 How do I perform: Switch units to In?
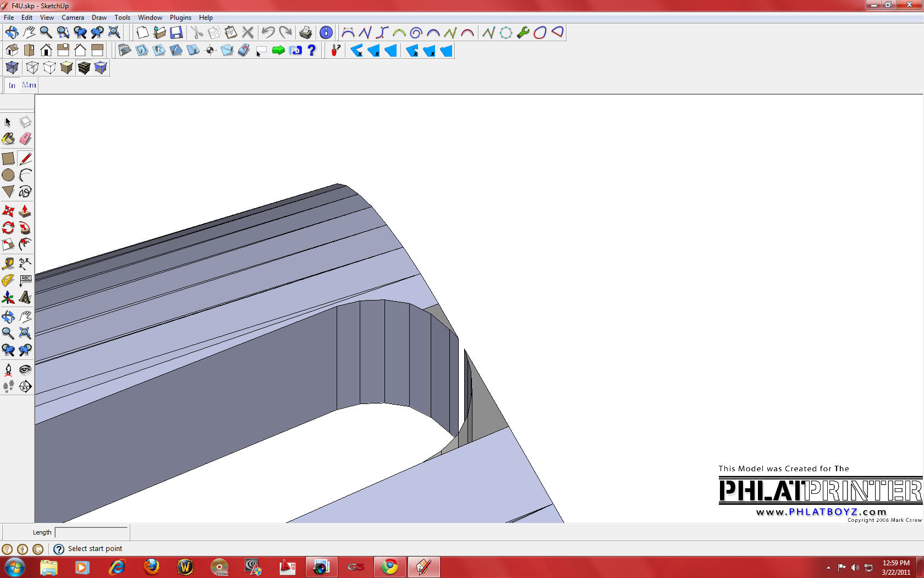(x=12, y=85)
